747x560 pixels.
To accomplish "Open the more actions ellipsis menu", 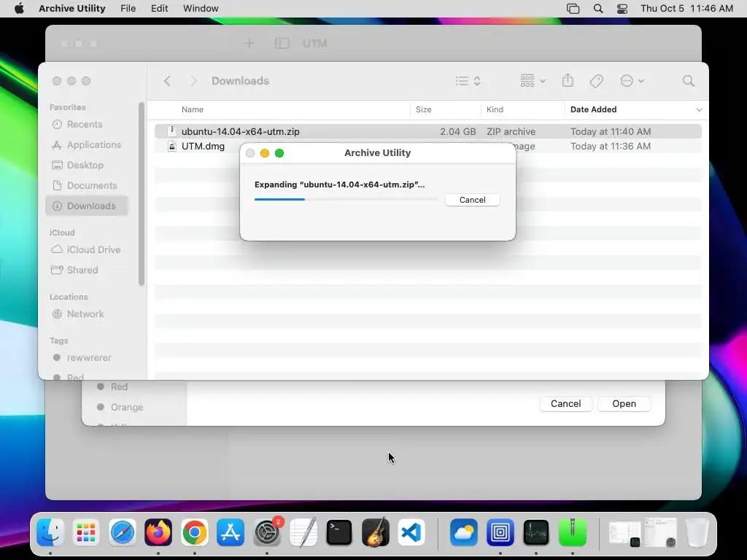I will point(632,81).
